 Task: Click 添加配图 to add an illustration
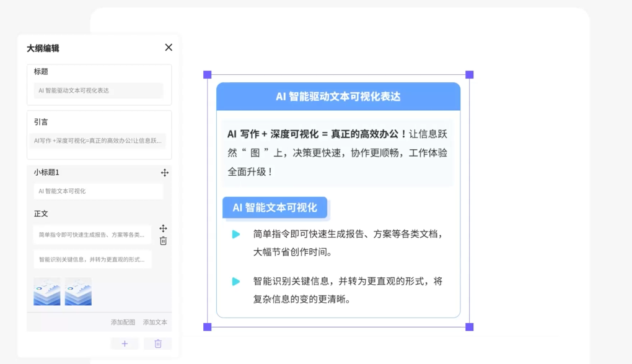coord(123,323)
